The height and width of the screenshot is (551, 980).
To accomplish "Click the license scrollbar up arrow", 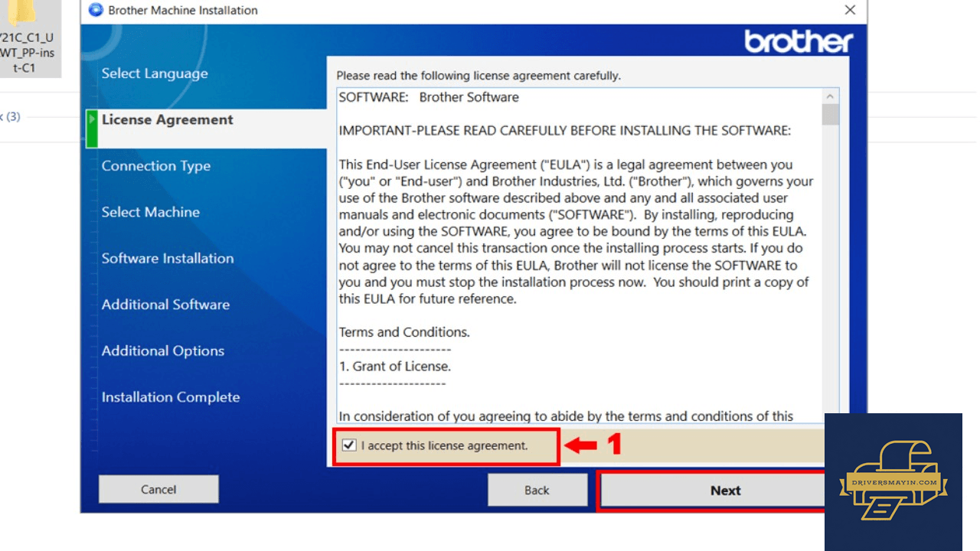I will point(830,96).
